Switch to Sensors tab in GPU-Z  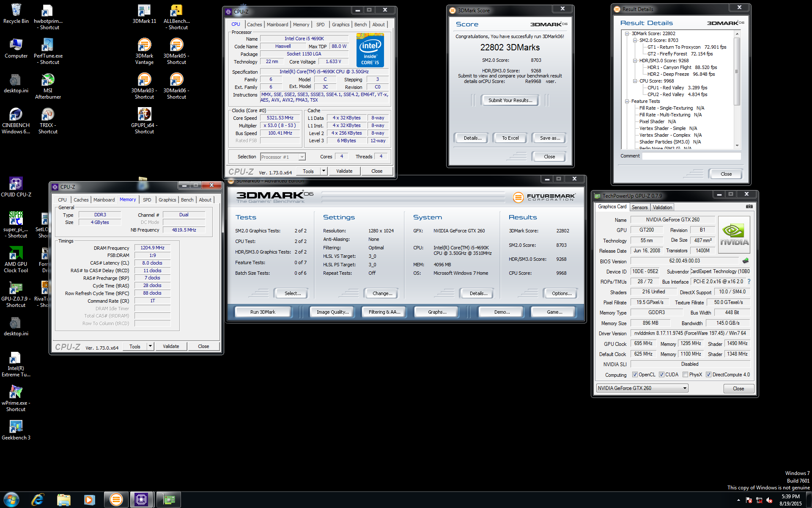click(x=639, y=207)
